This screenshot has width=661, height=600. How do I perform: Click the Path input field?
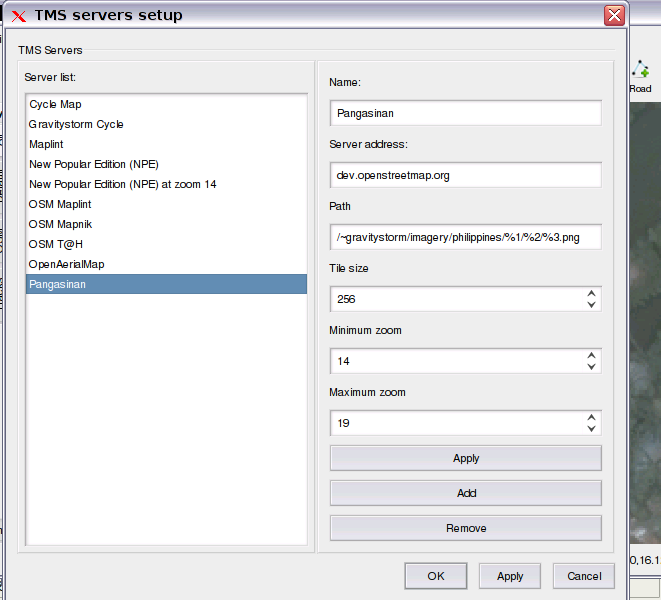(x=465, y=237)
